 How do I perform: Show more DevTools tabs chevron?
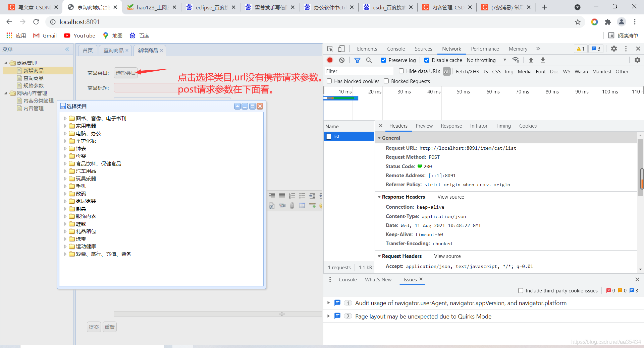point(538,49)
